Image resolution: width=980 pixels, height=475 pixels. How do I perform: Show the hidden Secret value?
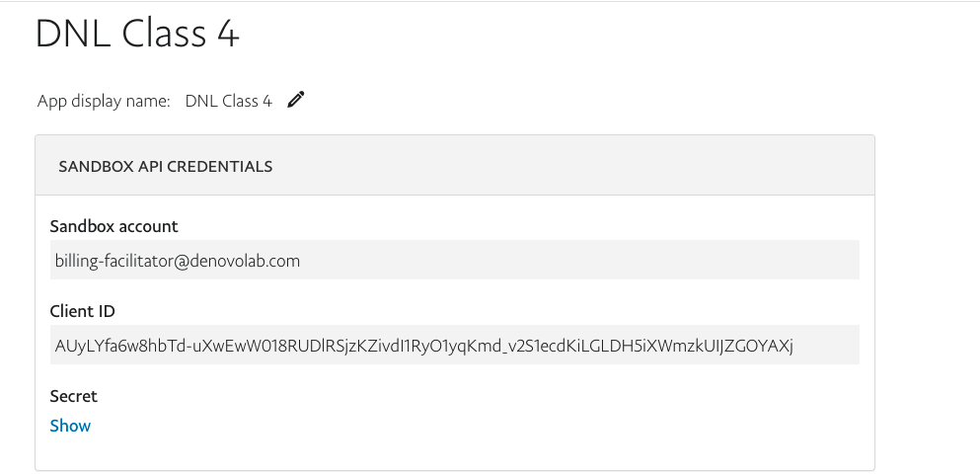(x=70, y=426)
